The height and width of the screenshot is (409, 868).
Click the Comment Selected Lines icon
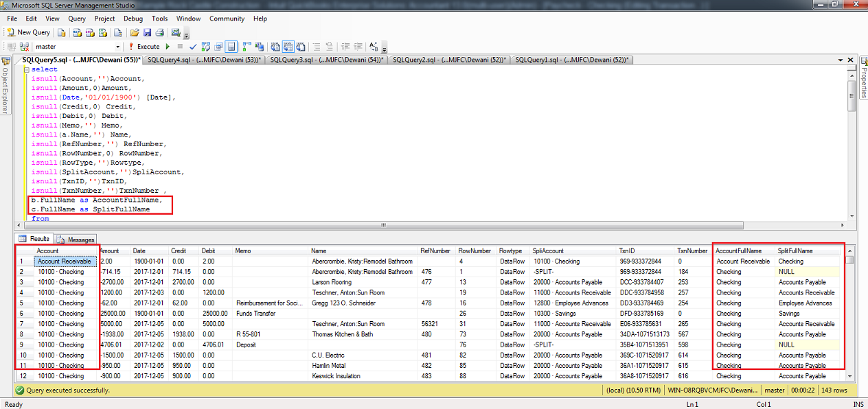317,47
